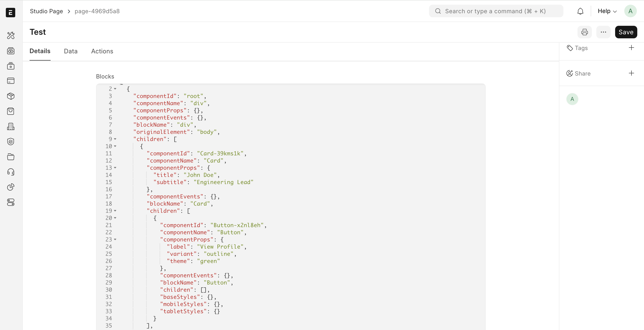Open the three-dots more menu

point(603,32)
